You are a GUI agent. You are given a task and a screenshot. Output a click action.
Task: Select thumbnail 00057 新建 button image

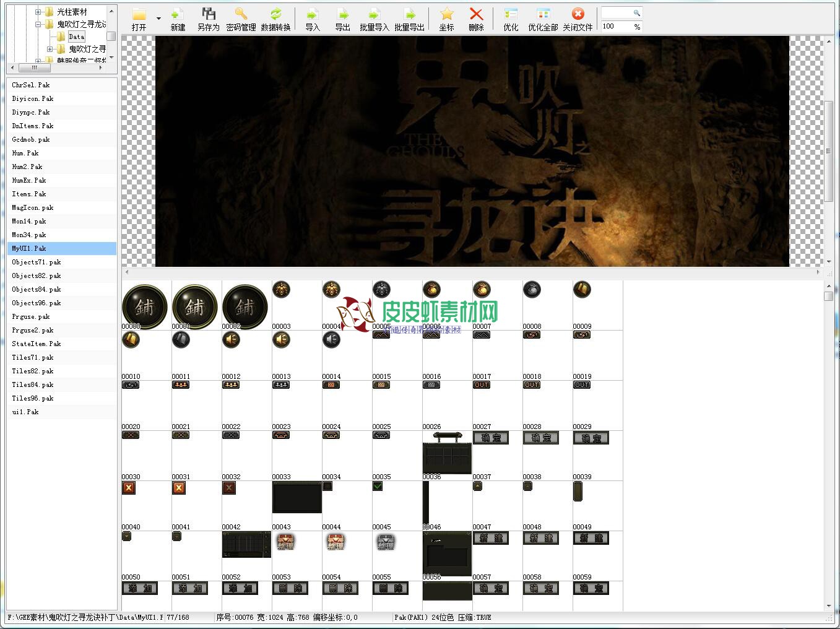tap(491, 538)
